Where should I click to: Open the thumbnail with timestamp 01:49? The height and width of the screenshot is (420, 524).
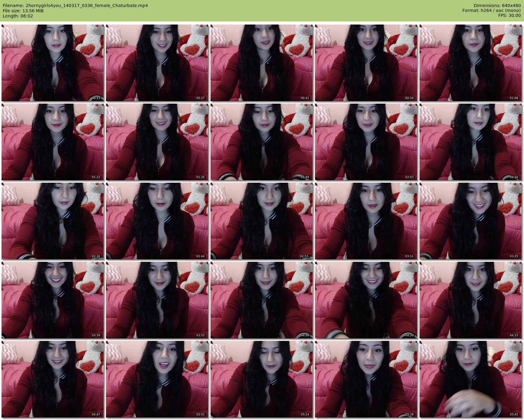click(x=262, y=142)
